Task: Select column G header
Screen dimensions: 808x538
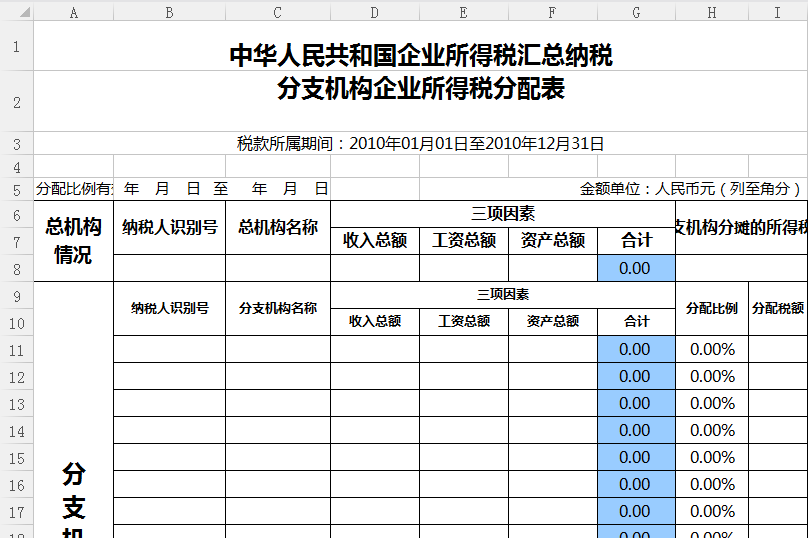Action: (x=636, y=12)
